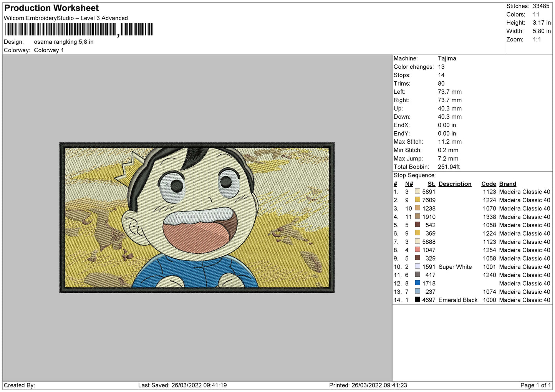Click the Color changes value "13"

(x=441, y=67)
